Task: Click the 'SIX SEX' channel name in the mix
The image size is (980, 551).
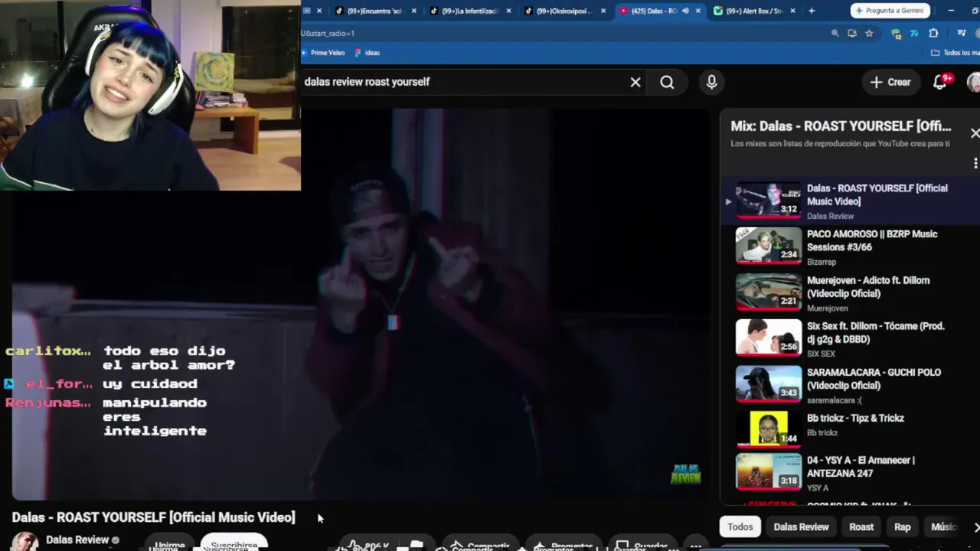Action: (x=821, y=354)
